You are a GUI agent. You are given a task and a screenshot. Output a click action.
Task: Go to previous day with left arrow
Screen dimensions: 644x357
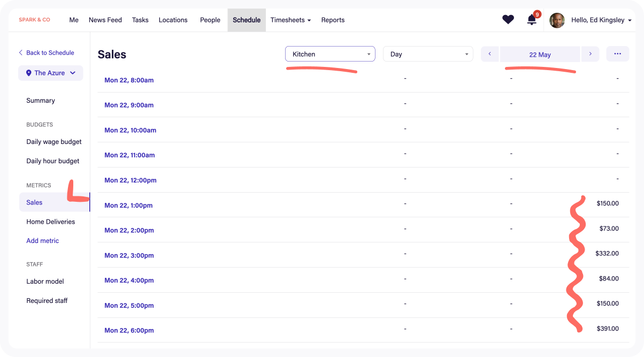click(x=489, y=54)
